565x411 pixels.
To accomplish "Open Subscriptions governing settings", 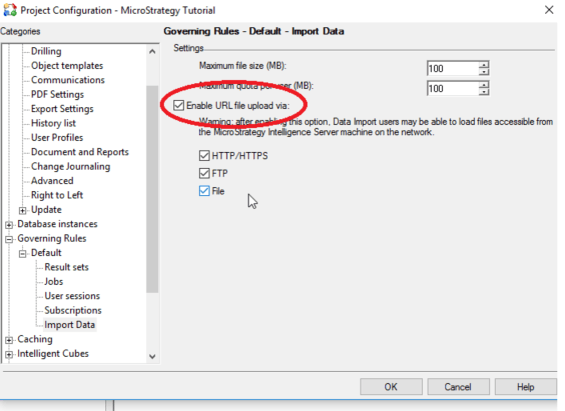I will (73, 311).
